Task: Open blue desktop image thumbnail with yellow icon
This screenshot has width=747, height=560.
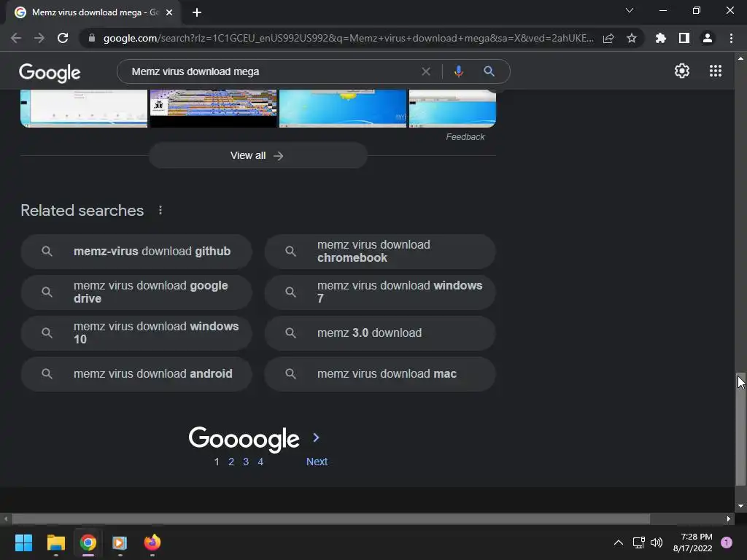Action: click(343, 109)
